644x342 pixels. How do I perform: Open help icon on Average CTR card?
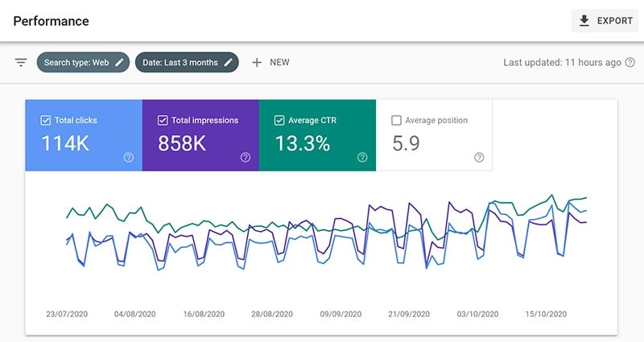coord(362,157)
